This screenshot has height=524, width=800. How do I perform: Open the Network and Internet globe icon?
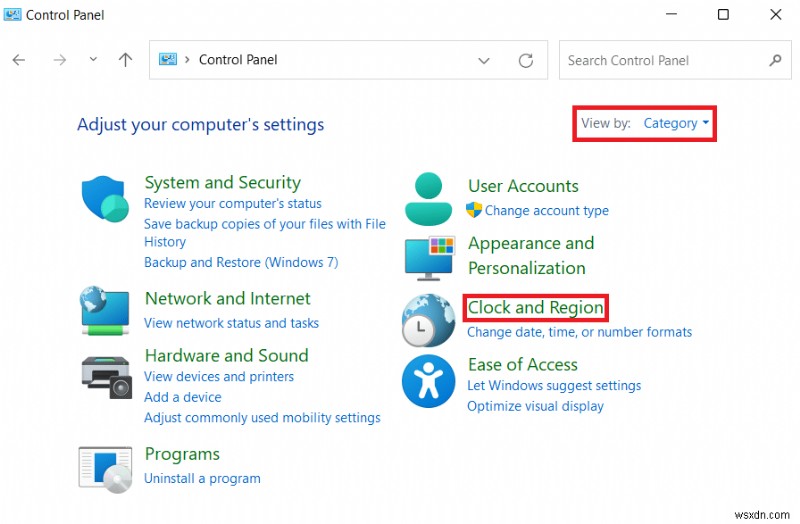pos(104,311)
